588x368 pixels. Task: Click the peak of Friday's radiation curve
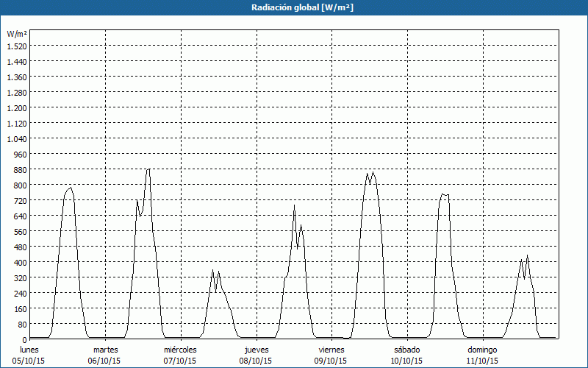(x=373, y=172)
